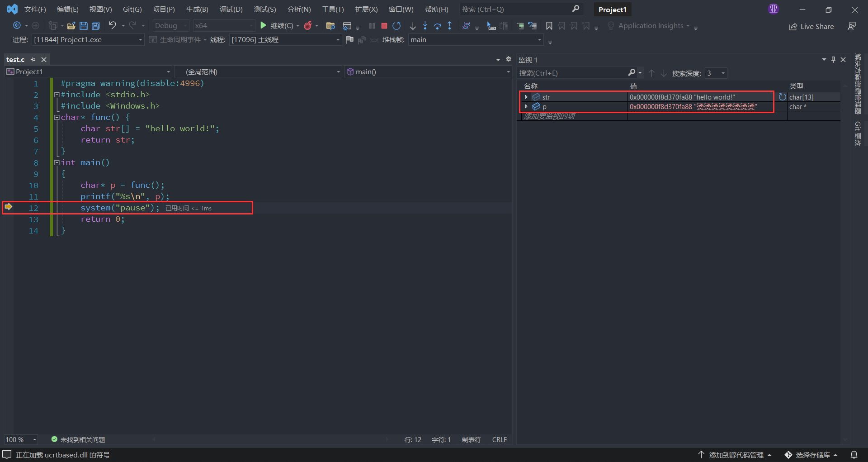Open the Git menu

132,9
